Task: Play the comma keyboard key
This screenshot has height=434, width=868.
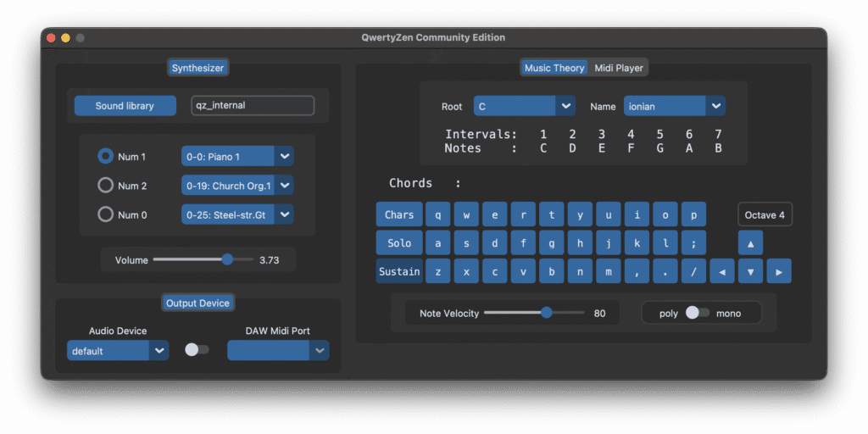Action: 637,271
